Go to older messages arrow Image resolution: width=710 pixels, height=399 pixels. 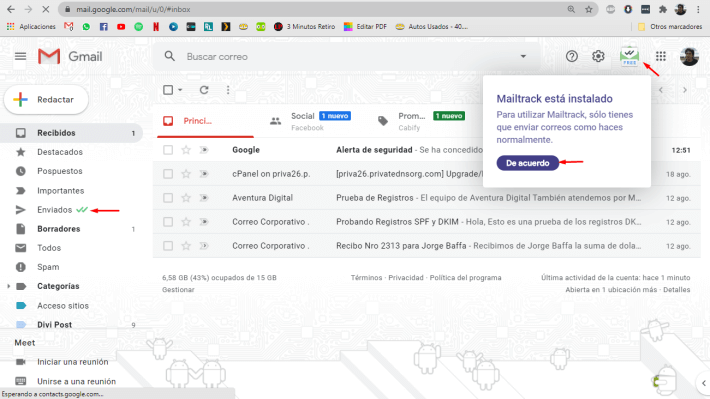[685, 90]
